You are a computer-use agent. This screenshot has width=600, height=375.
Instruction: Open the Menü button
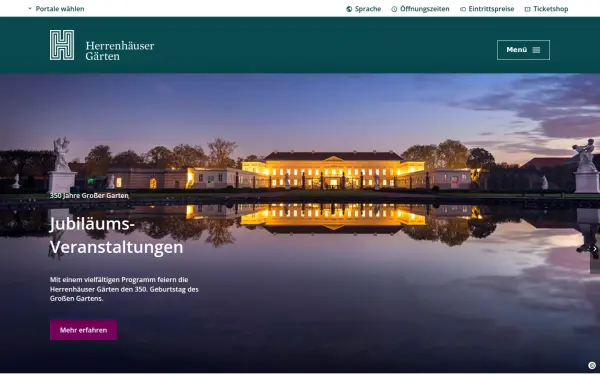tap(523, 50)
